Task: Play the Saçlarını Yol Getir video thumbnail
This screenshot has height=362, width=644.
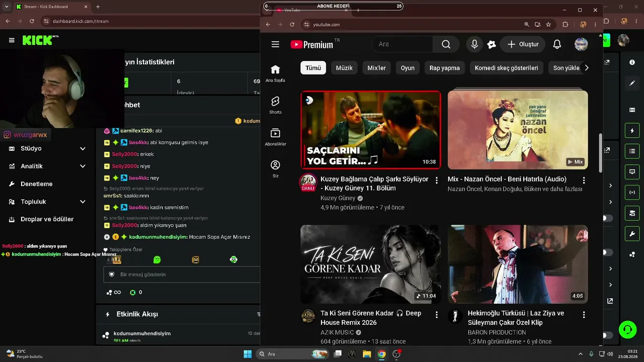Action: click(x=371, y=130)
